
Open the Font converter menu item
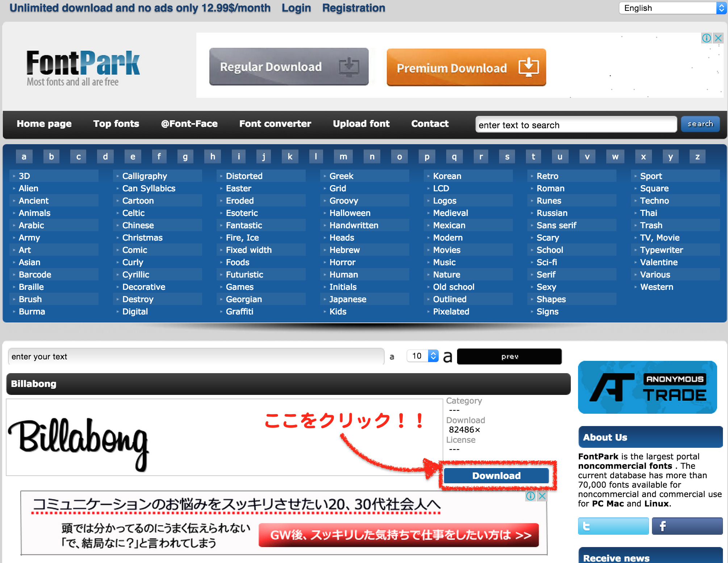pos(275,124)
